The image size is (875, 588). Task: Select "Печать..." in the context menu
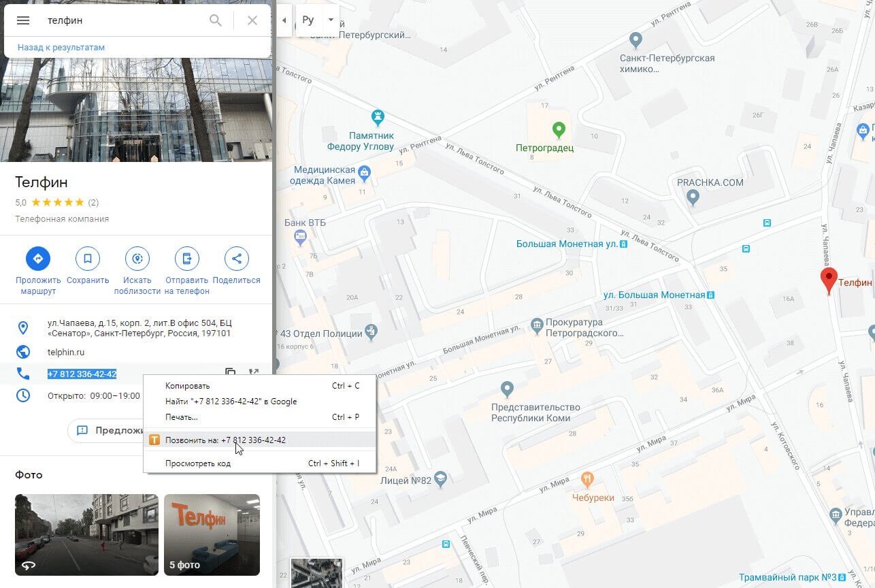pos(259,417)
